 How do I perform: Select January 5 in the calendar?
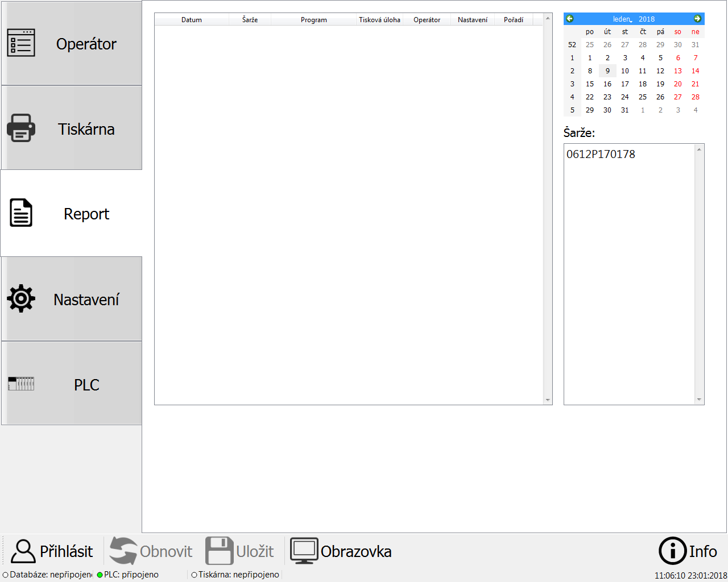(660, 58)
